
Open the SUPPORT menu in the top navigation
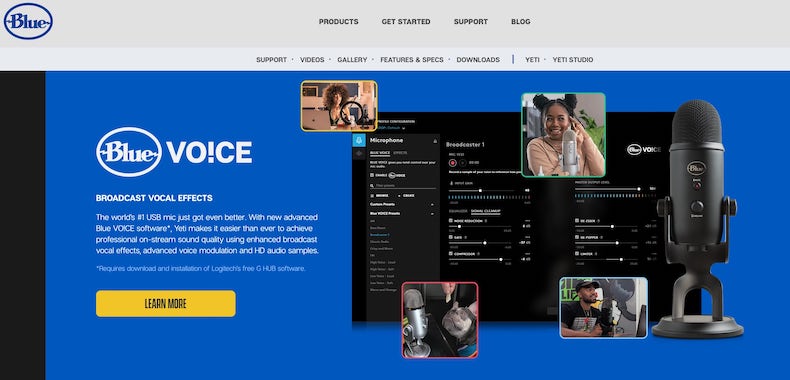[x=471, y=22]
